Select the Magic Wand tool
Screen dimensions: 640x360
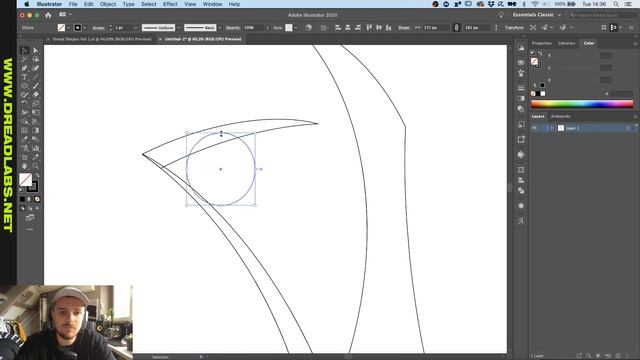click(24, 59)
